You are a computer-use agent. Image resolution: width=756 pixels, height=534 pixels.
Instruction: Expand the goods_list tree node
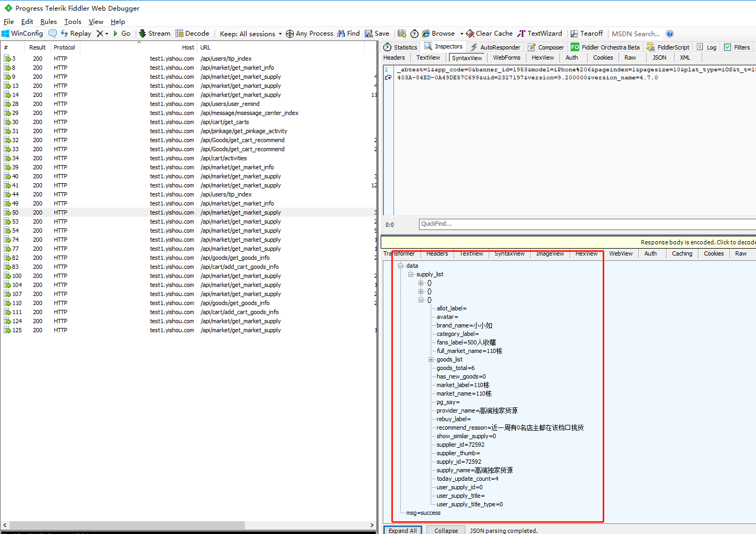pos(431,359)
